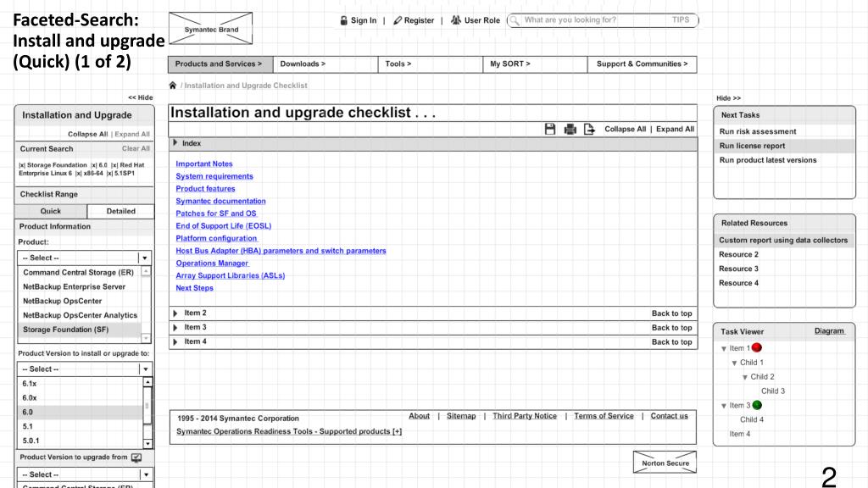The height and width of the screenshot is (488, 868).
Task: Remove the 5.1SP1 search filter
Action: coord(109,173)
